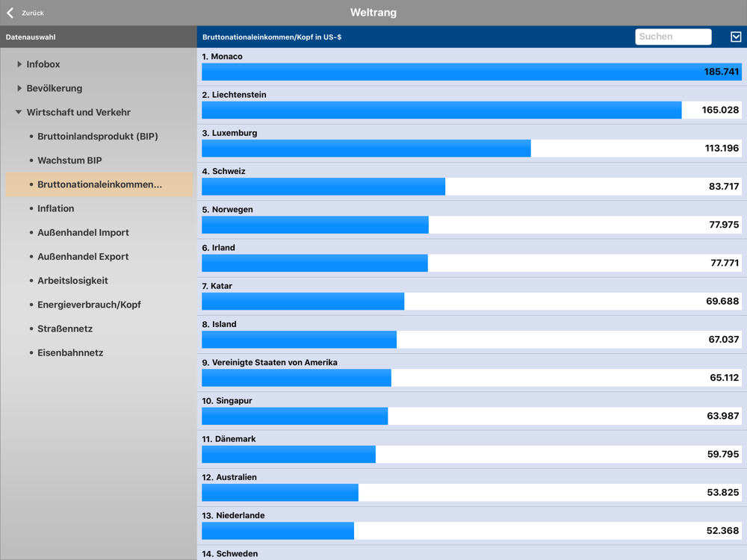Select the Vereinigte Staaten von Amerika row
The width and height of the screenshot is (747, 560).
point(471,373)
